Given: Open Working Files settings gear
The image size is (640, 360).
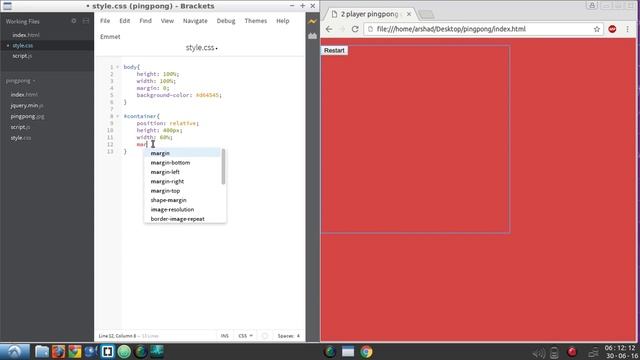Looking at the screenshot, I should (x=73, y=21).
